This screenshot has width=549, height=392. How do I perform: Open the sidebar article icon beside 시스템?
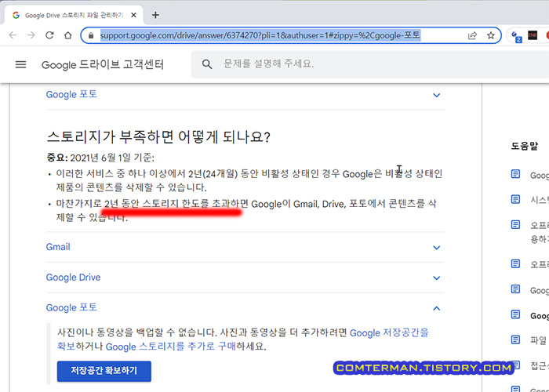[515, 199]
